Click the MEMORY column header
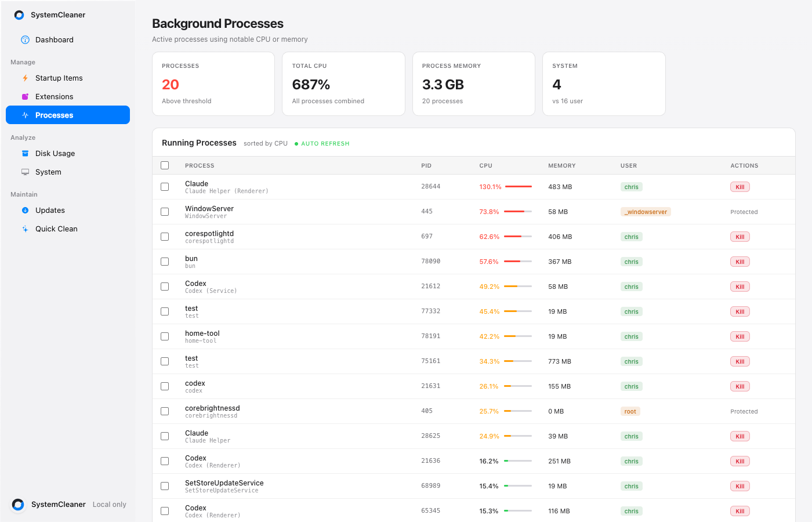Screen dimensions: 812x522 (x=562, y=166)
